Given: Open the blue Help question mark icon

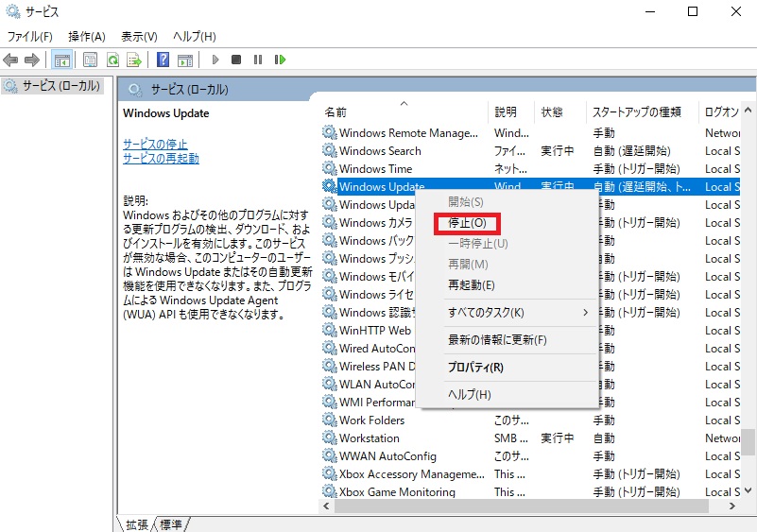Looking at the screenshot, I should tap(163, 60).
